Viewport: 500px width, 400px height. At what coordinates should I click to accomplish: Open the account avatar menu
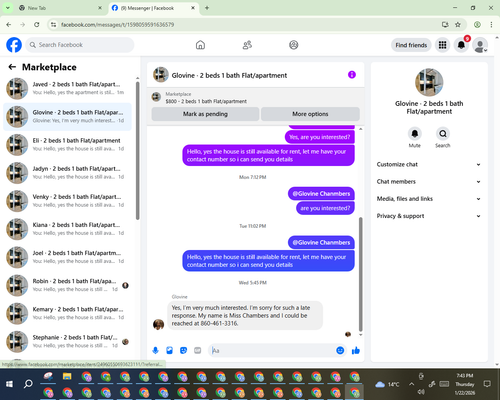[x=480, y=45]
